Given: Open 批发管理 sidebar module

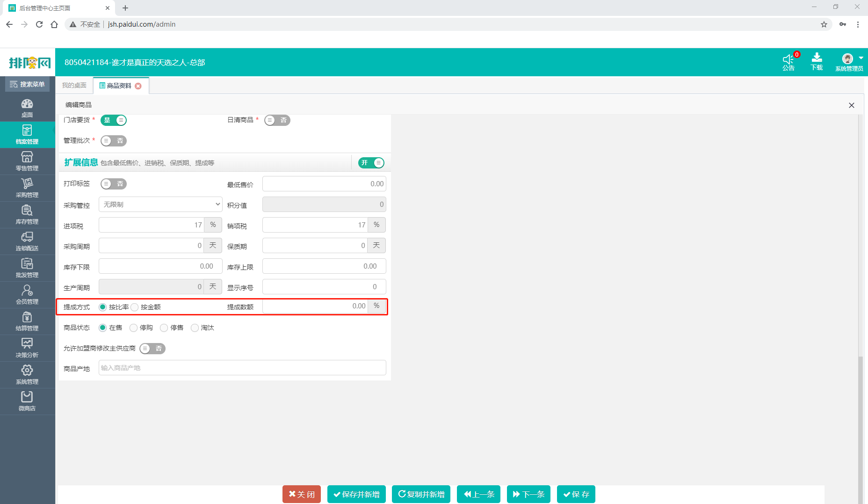Looking at the screenshot, I should tap(27, 268).
